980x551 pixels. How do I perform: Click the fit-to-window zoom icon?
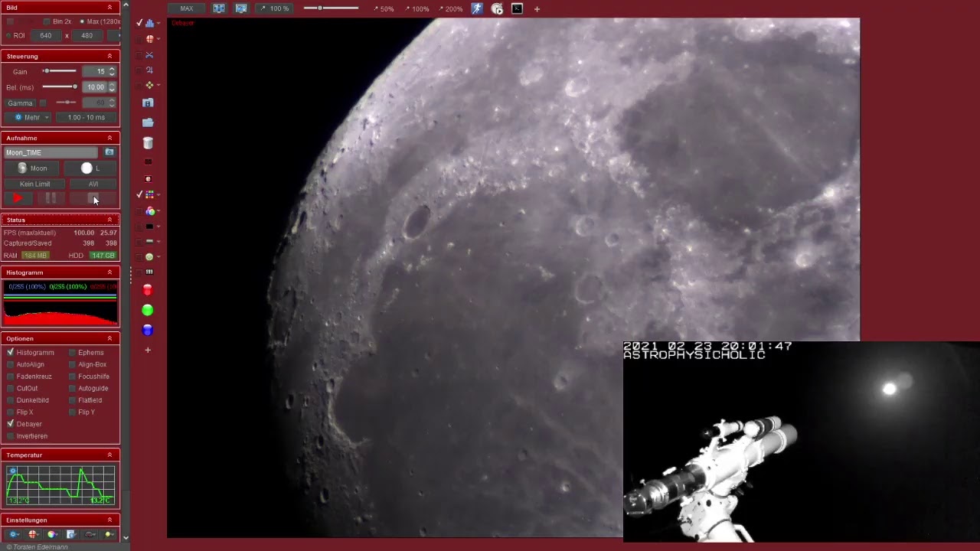click(x=219, y=8)
